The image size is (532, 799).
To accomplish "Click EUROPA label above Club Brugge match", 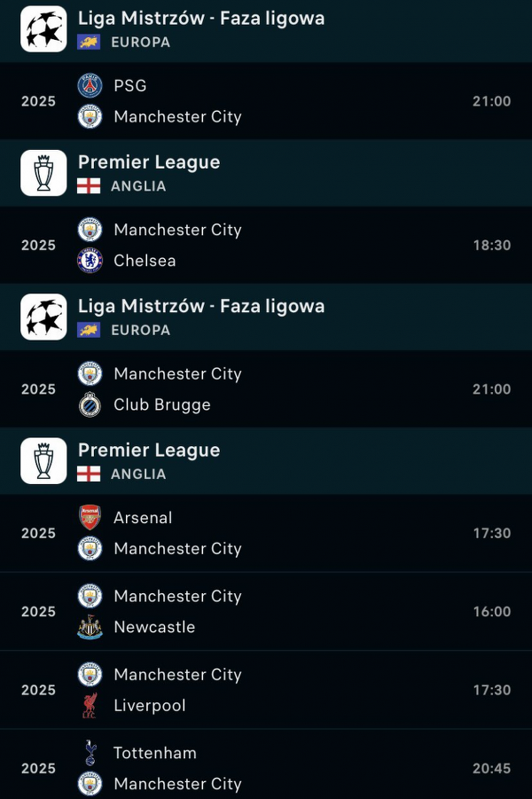I will [140, 330].
